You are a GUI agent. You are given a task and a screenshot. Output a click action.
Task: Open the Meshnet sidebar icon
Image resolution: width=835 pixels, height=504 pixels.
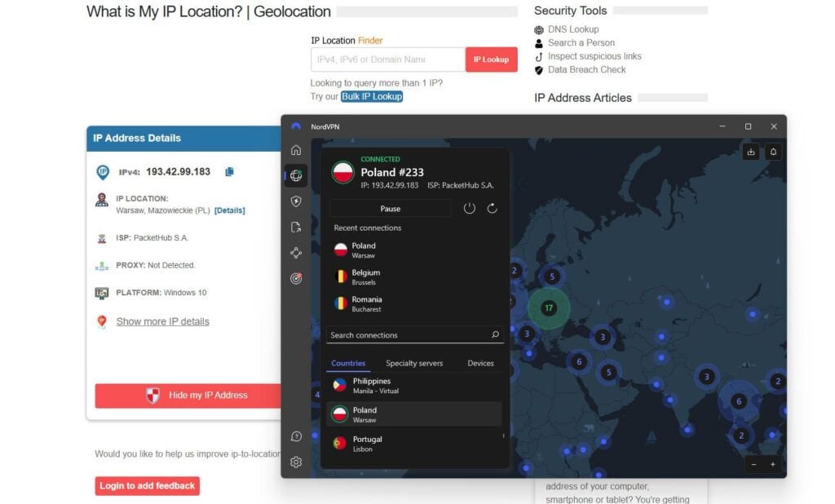[296, 253]
